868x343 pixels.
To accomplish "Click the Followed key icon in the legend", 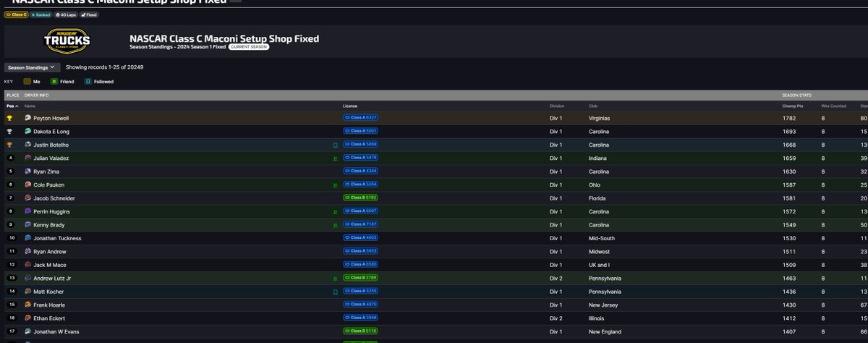I will coord(88,82).
